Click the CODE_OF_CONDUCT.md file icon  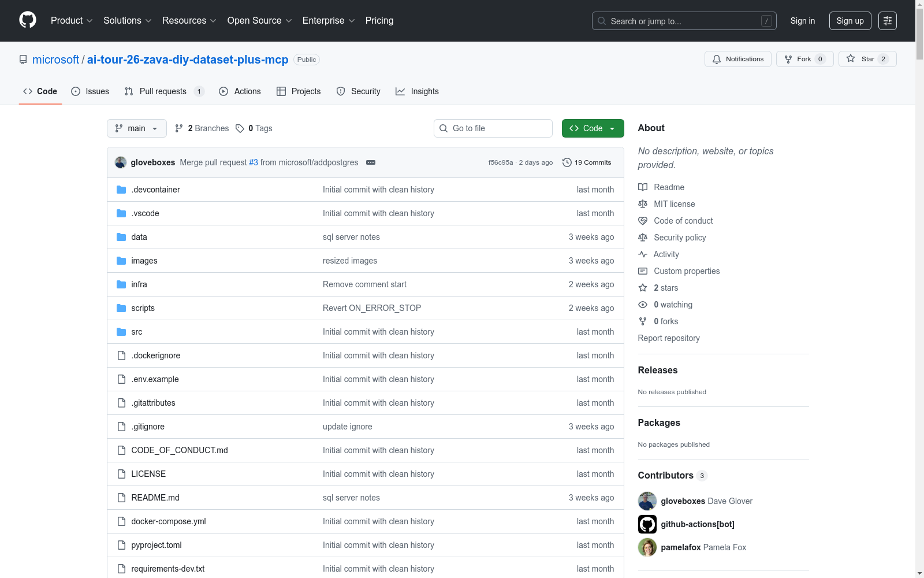point(121,450)
